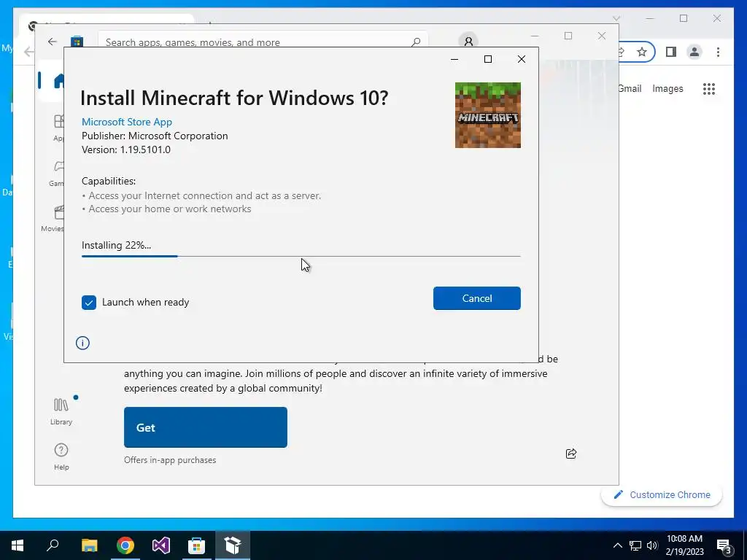Viewport: 747px width, 560px height.
Task: Open Home in Store sidebar
Action: tap(58, 81)
